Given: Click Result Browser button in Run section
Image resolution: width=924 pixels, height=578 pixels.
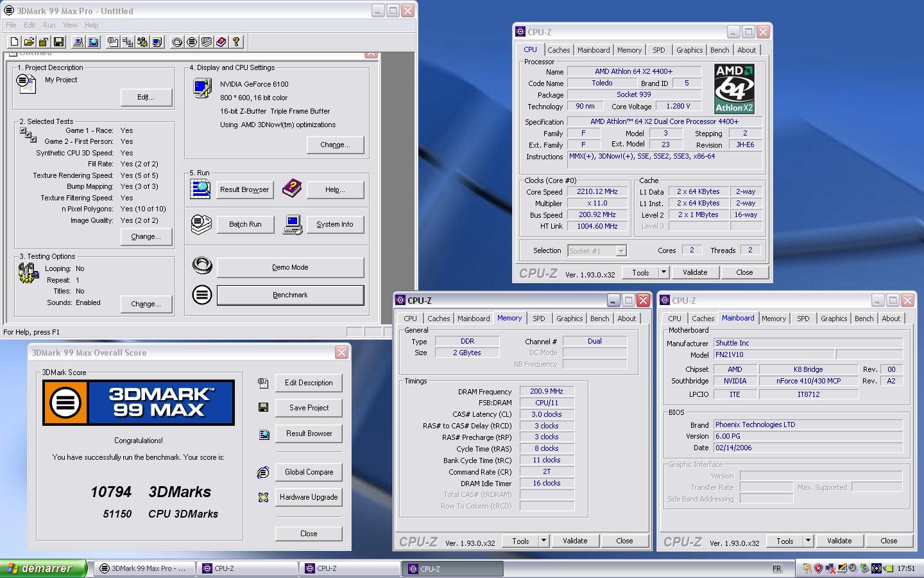Looking at the screenshot, I should (244, 189).
